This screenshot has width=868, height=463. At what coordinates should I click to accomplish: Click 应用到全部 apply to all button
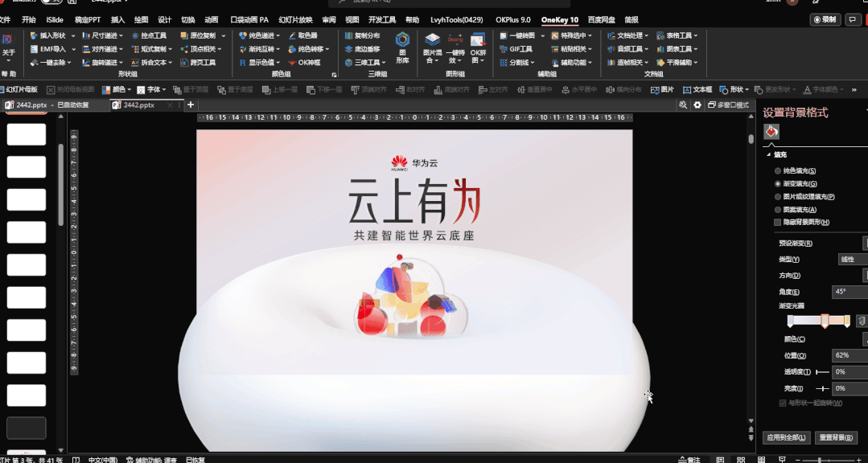click(787, 437)
